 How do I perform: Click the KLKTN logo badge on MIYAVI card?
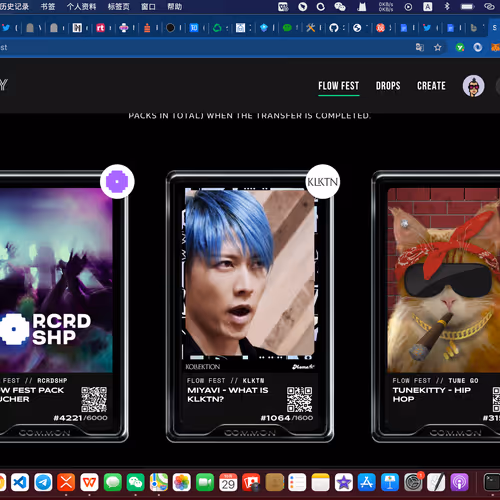(322, 182)
